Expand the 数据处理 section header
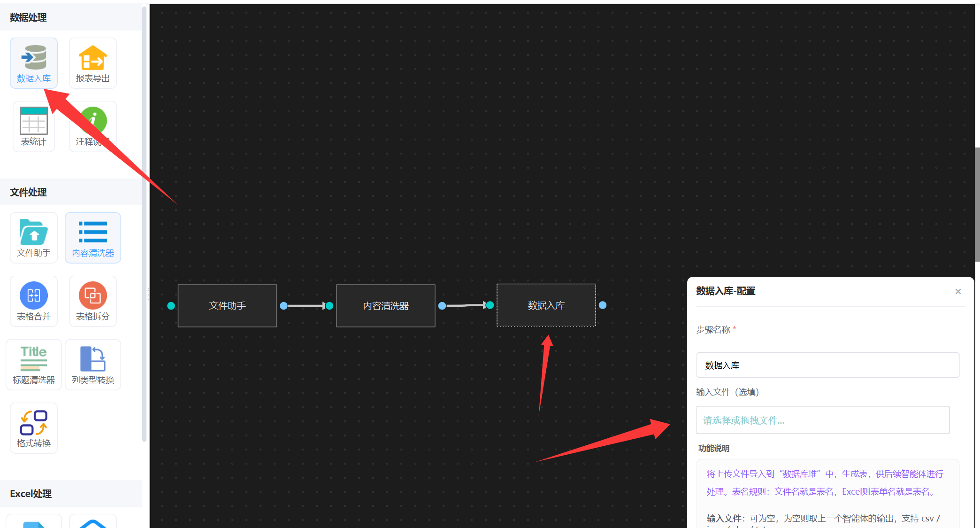 point(71,17)
